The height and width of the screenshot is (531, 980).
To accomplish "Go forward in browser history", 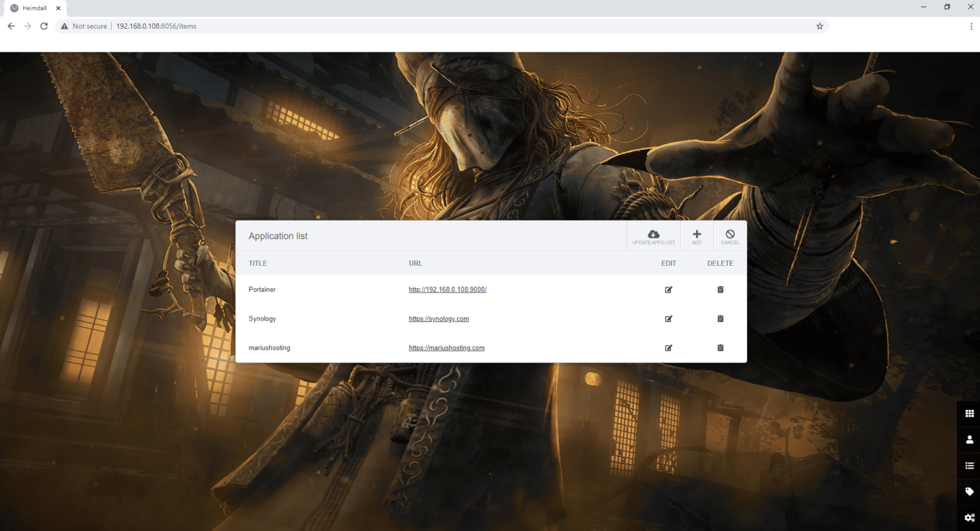I will 27,26.
